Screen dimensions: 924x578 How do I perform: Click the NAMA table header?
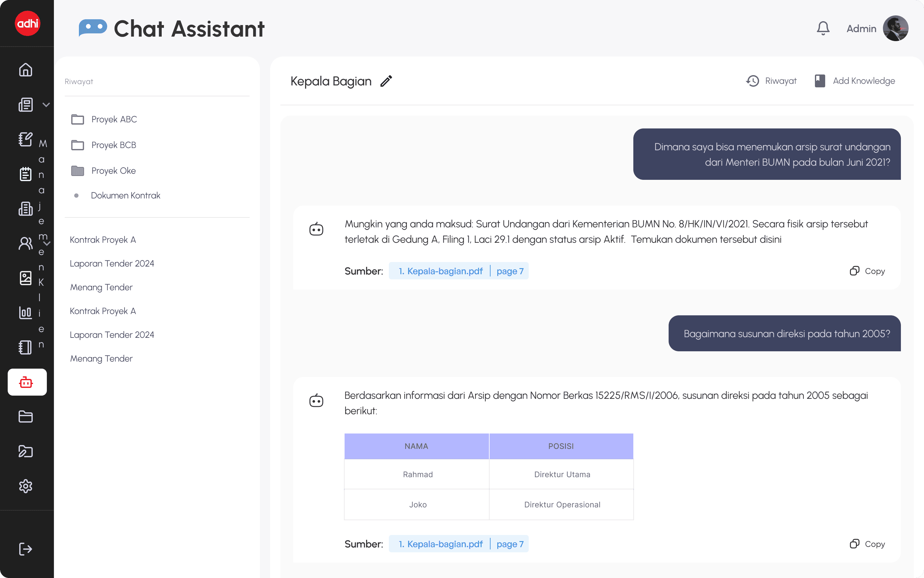click(416, 446)
